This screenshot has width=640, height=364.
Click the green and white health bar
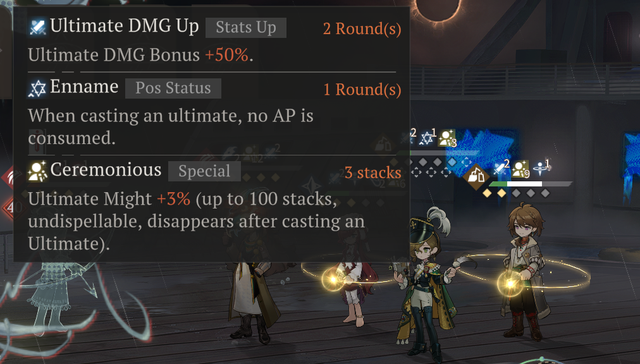[530, 184]
